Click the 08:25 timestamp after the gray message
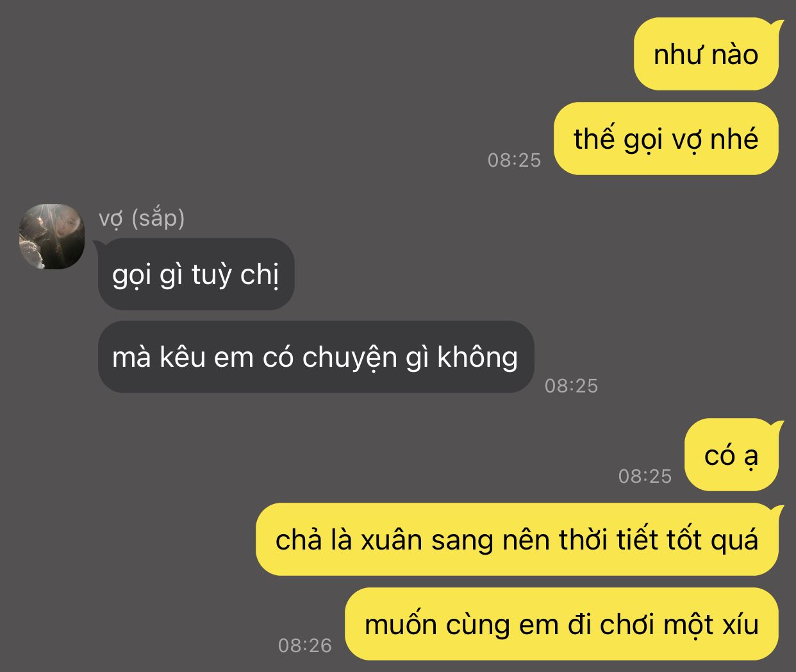Screen dimensions: 796x672 [571, 385]
